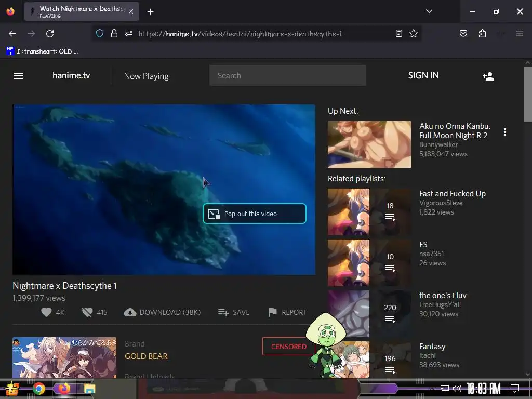Open the Up Next video thumbnail
Screen dimensions: 532x399
pos(369,144)
